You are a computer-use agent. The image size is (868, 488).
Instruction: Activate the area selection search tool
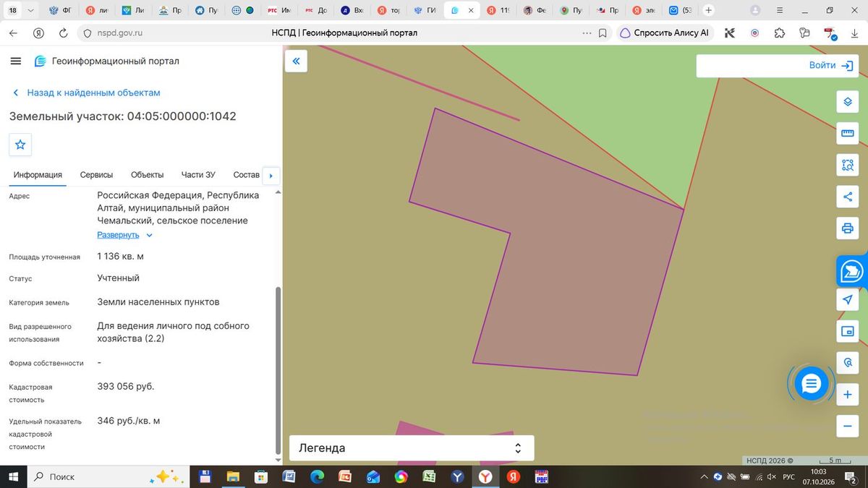coord(848,165)
